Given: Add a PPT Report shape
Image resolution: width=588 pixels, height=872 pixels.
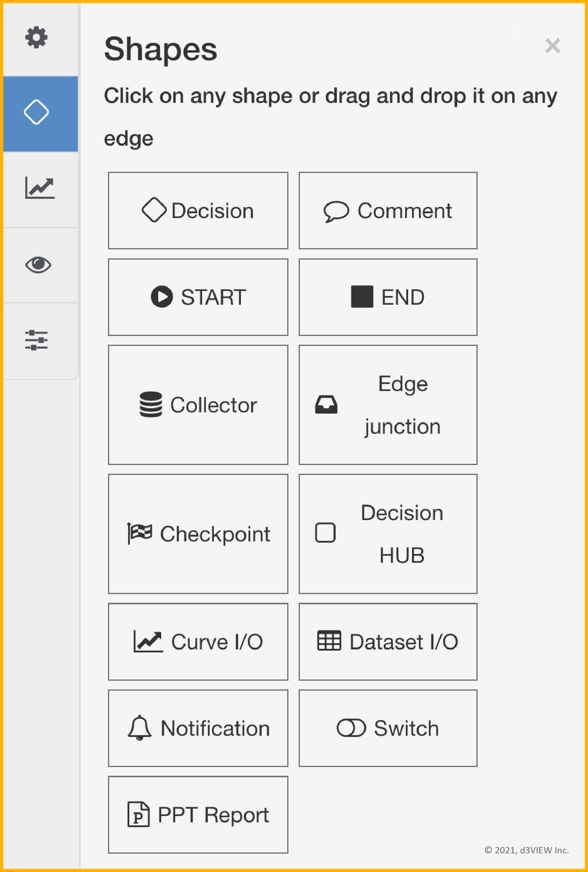Looking at the screenshot, I should (x=198, y=815).
